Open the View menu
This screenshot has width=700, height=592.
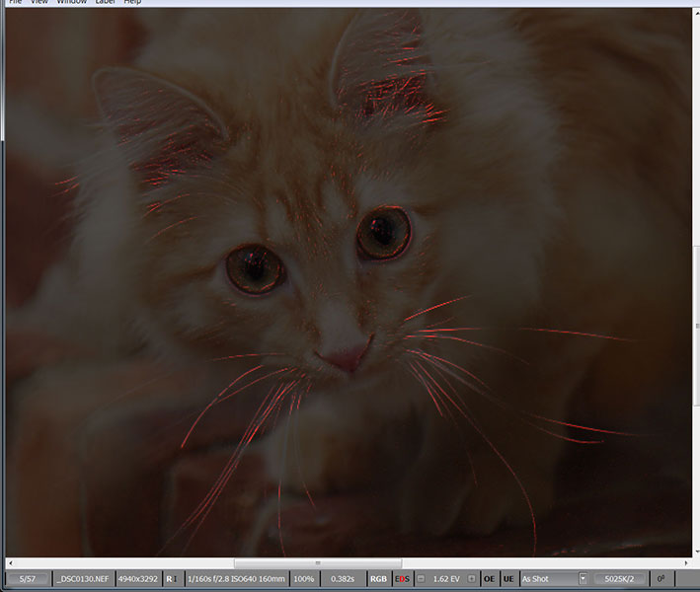39,2
